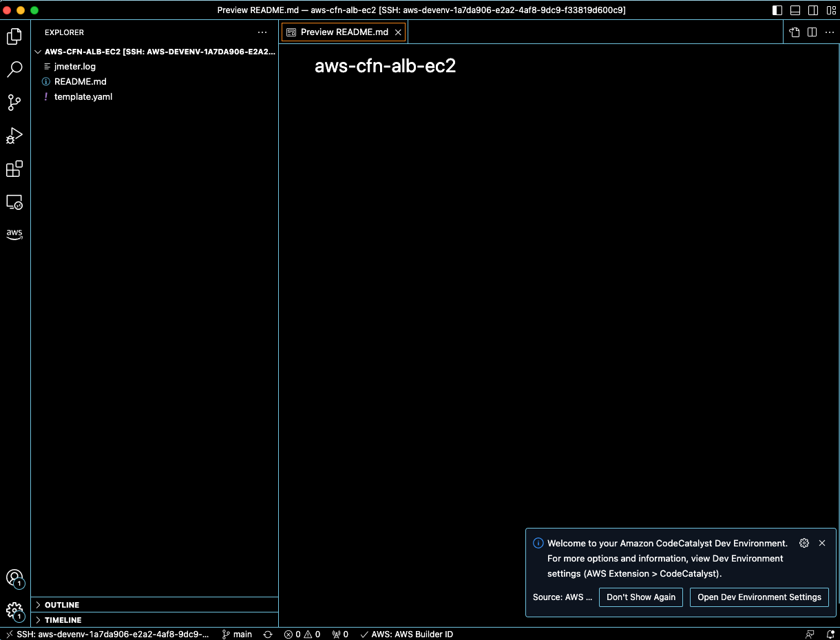The height and width of the screenshot is (640, 840).
Task: Open the Run and Debug view
Action: pyautogui.click(x=14, y=136)
